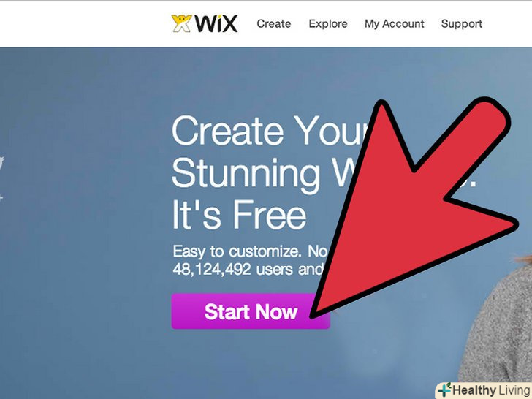Click the "Easy to customize" subtitle text
Screen dimensions: 532x399
point(237,251)
